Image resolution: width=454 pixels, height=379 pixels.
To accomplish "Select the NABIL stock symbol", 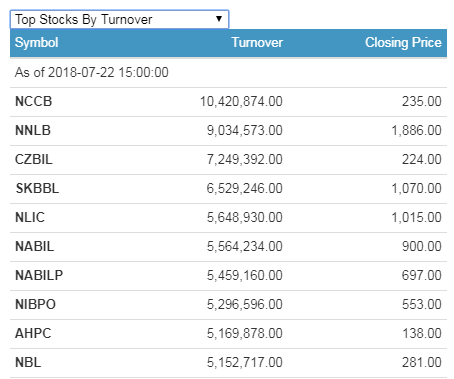I will tap(35, 246).
